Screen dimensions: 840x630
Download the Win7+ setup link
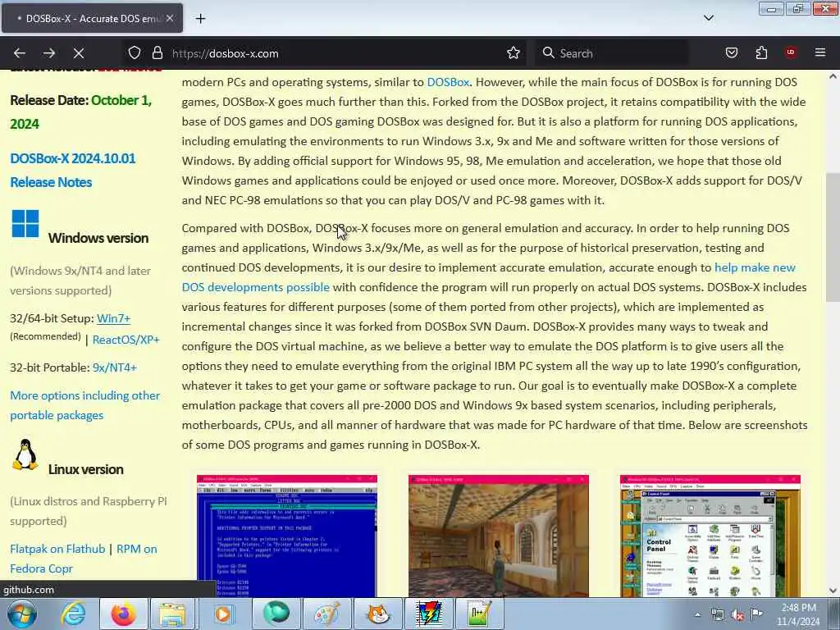coord(113,318)
